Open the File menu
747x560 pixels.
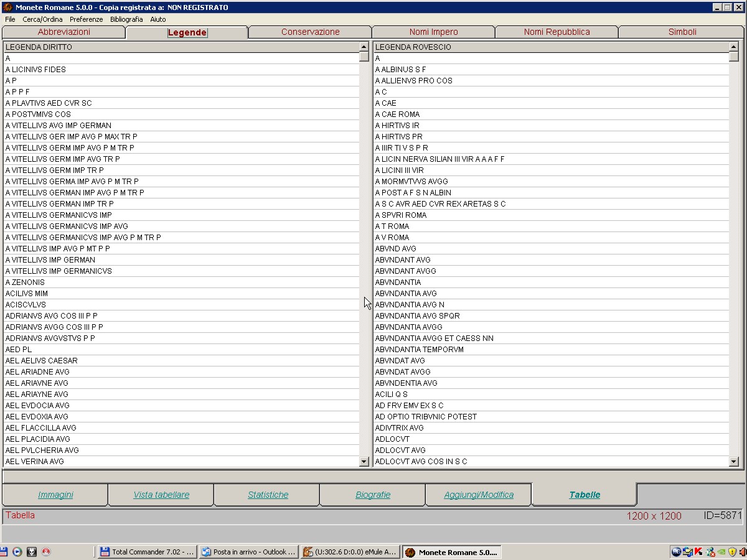click(x=10, y=19)
